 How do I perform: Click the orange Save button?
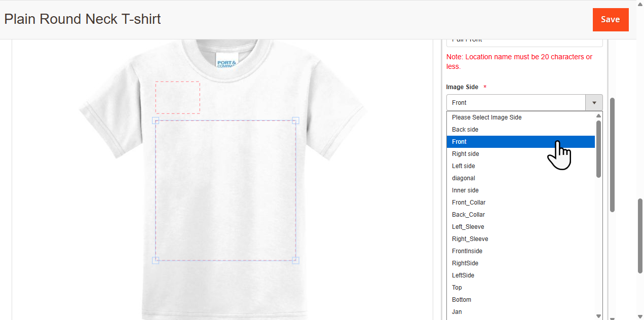[610, 20]
